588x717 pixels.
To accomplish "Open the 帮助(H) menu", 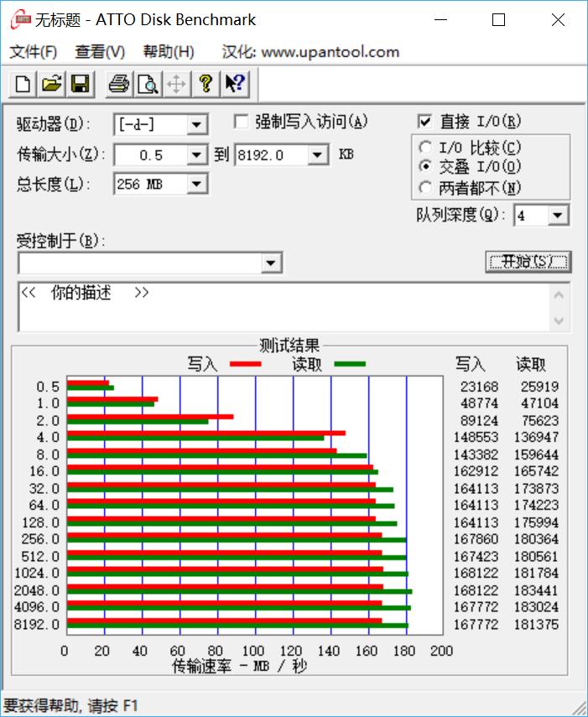I will pos(169,52).
